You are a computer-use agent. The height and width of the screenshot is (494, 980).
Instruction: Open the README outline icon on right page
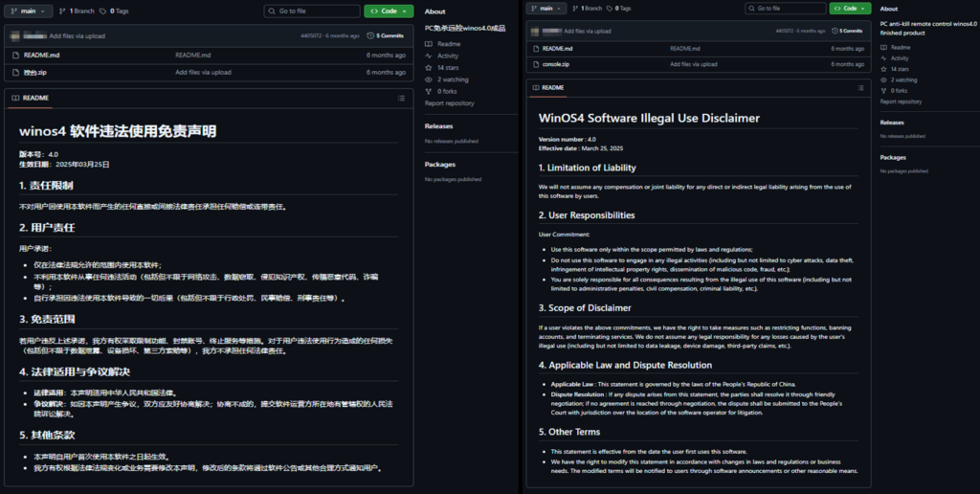click(860, 87)
